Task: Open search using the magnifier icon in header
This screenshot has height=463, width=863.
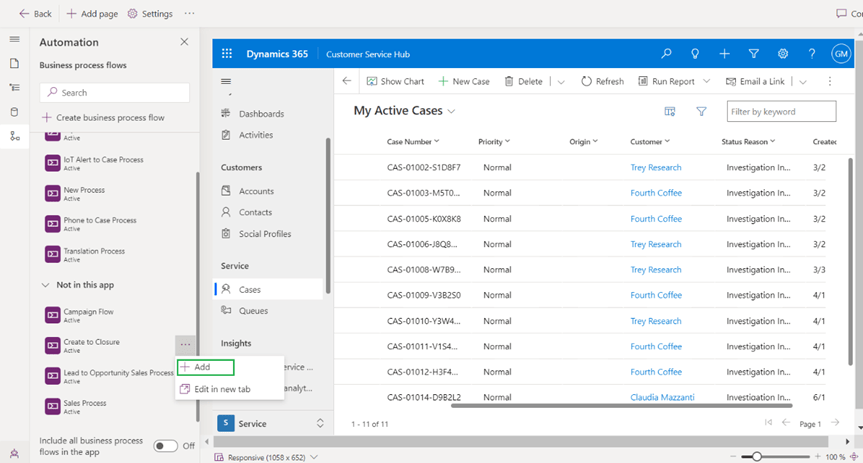Action: coord(667,54)
